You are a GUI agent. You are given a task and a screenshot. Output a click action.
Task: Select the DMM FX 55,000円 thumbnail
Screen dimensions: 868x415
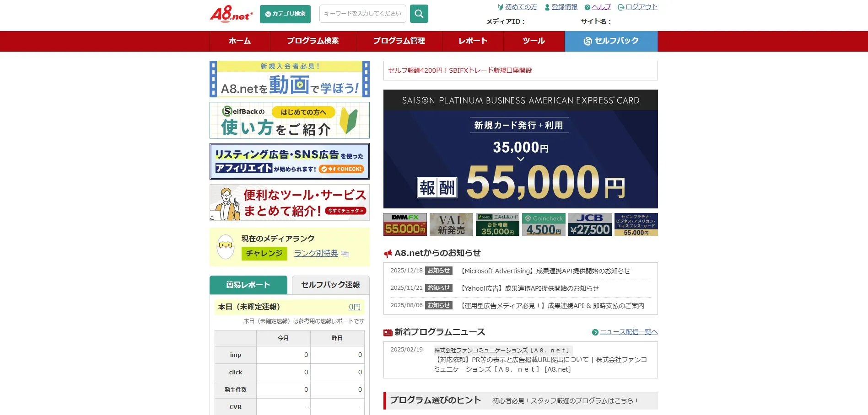pos(405,224)
